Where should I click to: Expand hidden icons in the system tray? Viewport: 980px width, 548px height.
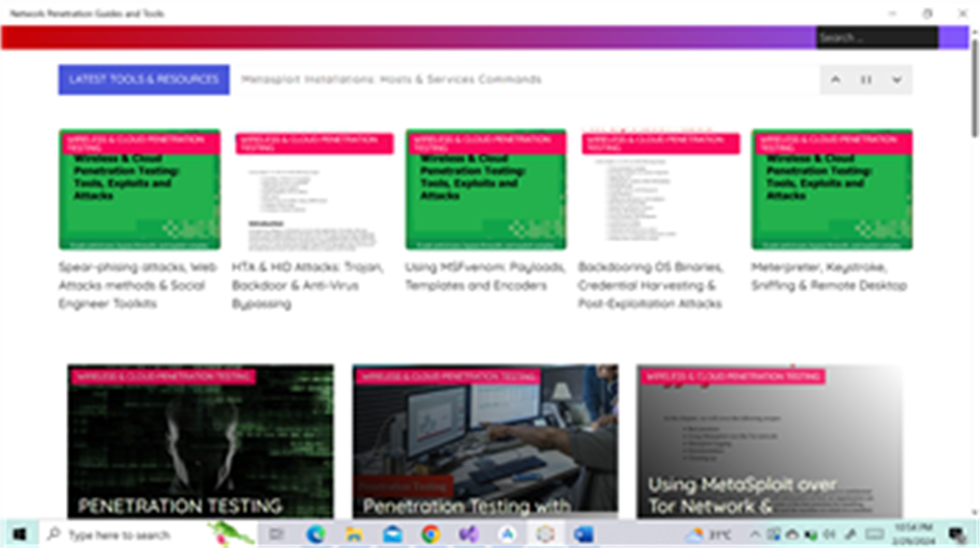tap(756, 534)
